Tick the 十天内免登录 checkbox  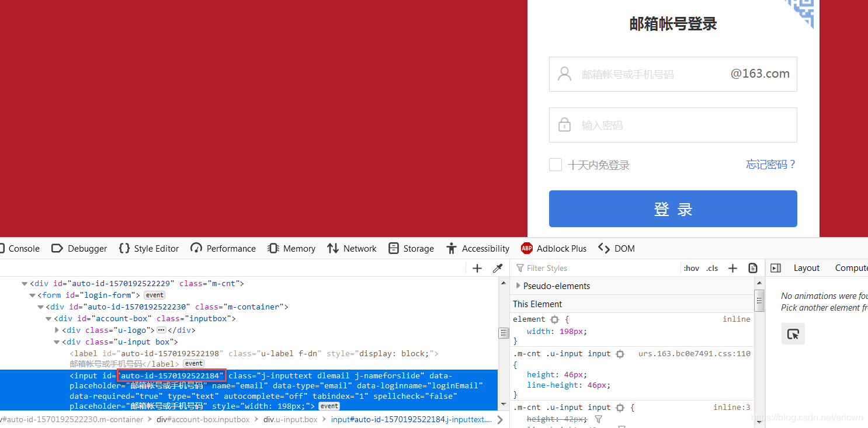tap(555, 165)
